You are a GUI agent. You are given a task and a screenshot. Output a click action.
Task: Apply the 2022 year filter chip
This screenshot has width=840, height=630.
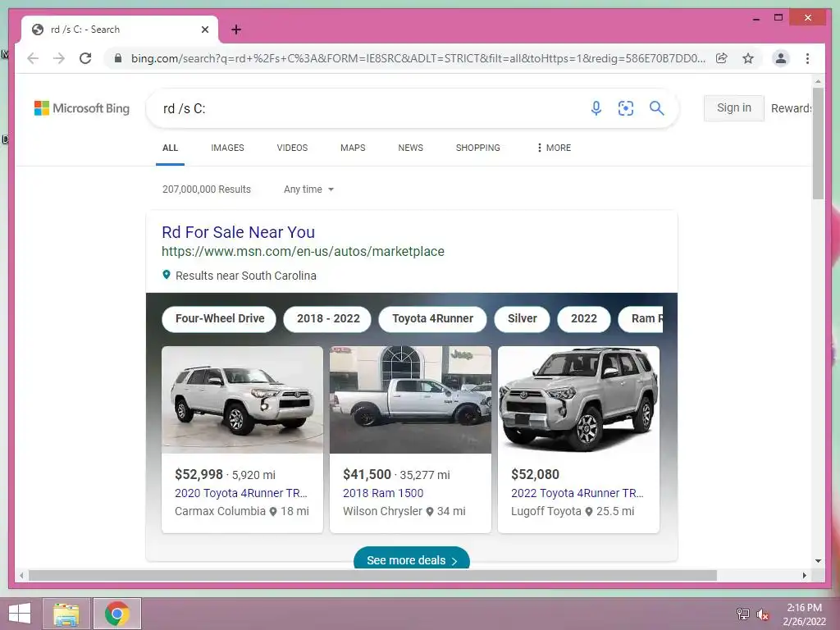pos(584,319)
